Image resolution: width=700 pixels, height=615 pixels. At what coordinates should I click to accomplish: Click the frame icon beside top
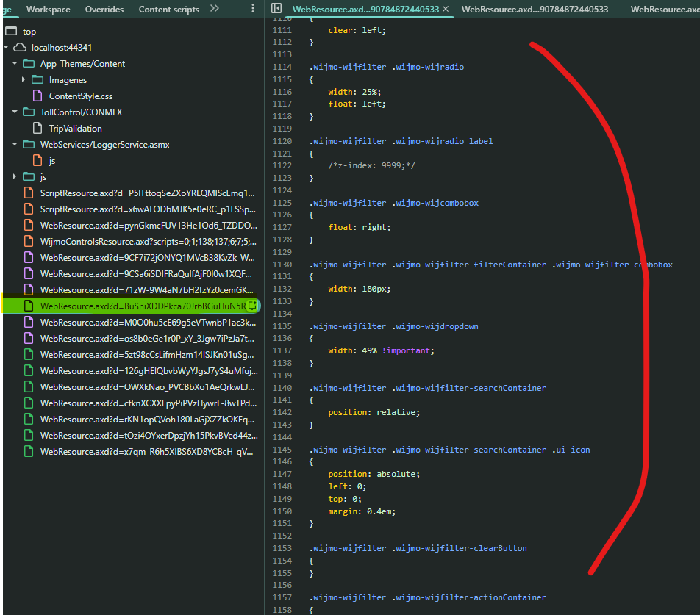coord(11,31)
